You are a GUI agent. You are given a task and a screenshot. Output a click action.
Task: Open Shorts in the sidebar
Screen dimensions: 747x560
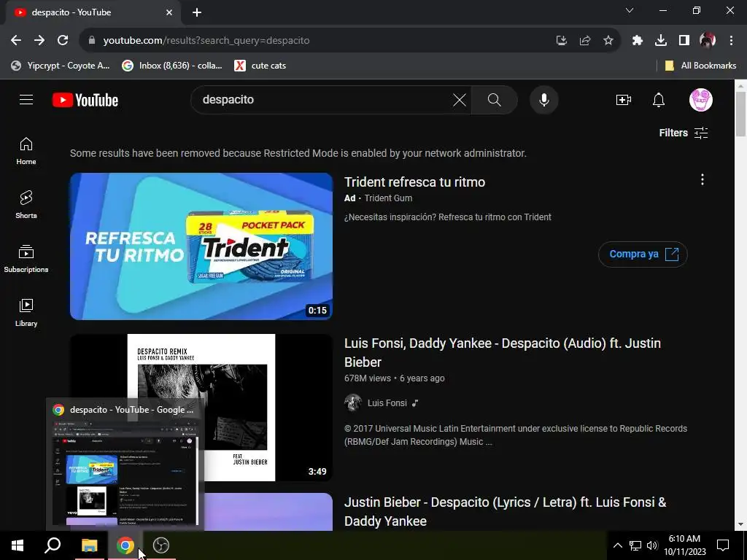26,205
